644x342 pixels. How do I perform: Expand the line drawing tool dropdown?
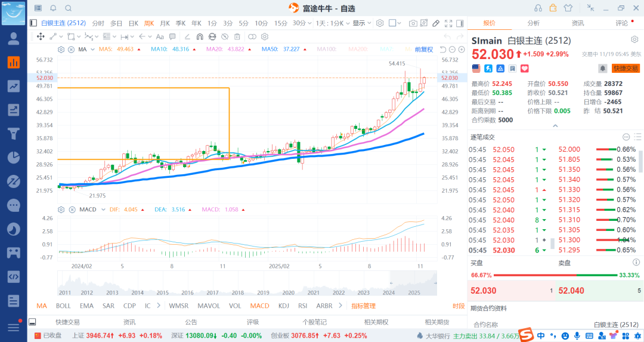(60, 36)
